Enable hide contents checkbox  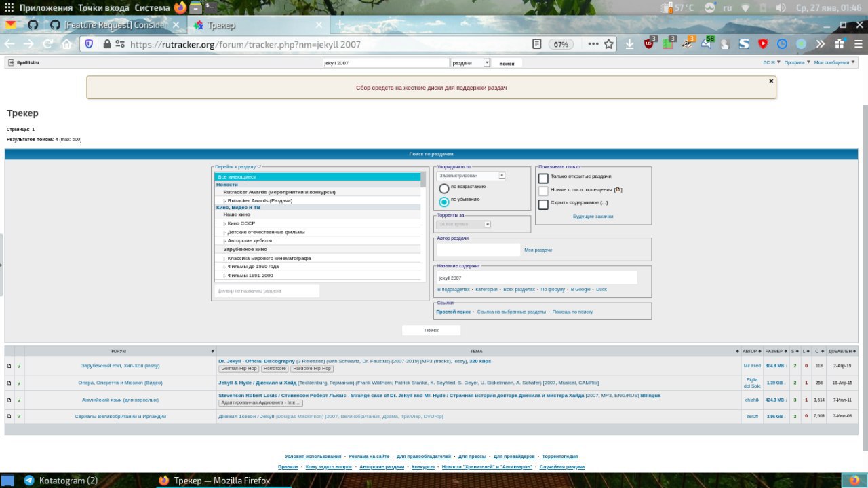[x=543, y=204]
